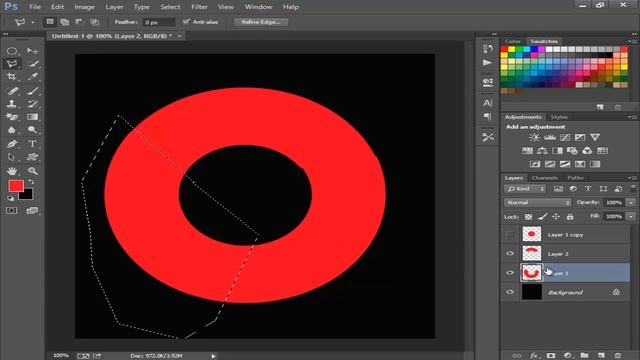640x360 pixels.
Task: Select the Move tool
Action: (32, 51)
